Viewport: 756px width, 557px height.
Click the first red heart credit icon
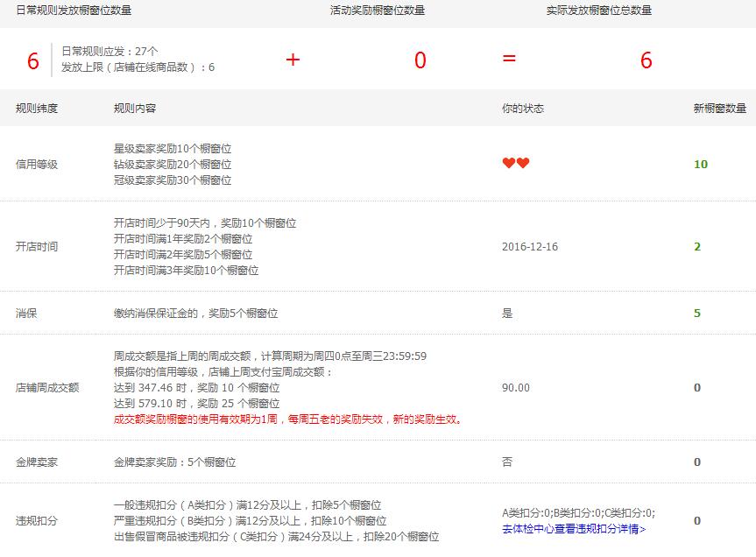coord(509,163)
